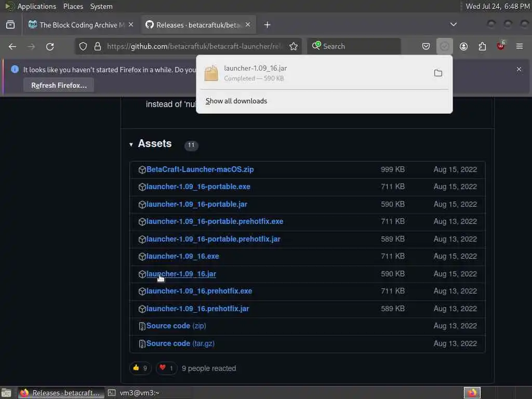The height and width of the screenshot is (399, 532).
Task: Open the Applications menu
Action: tap(37, 6)
